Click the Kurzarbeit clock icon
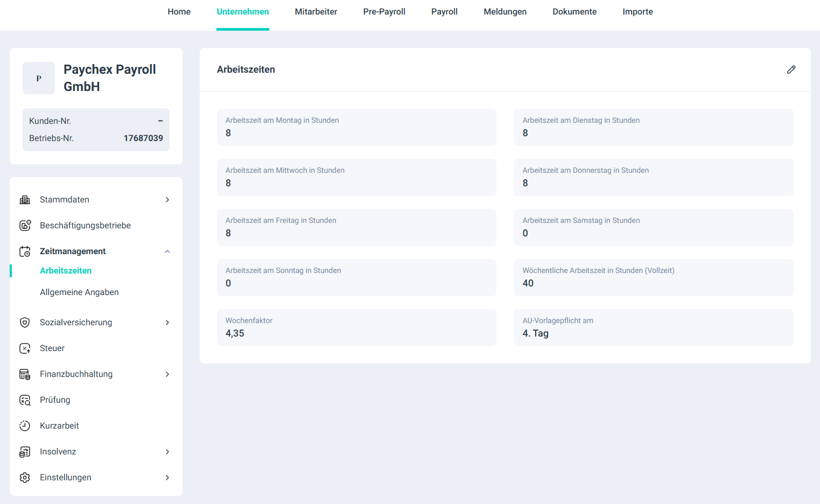 (25, 426)
